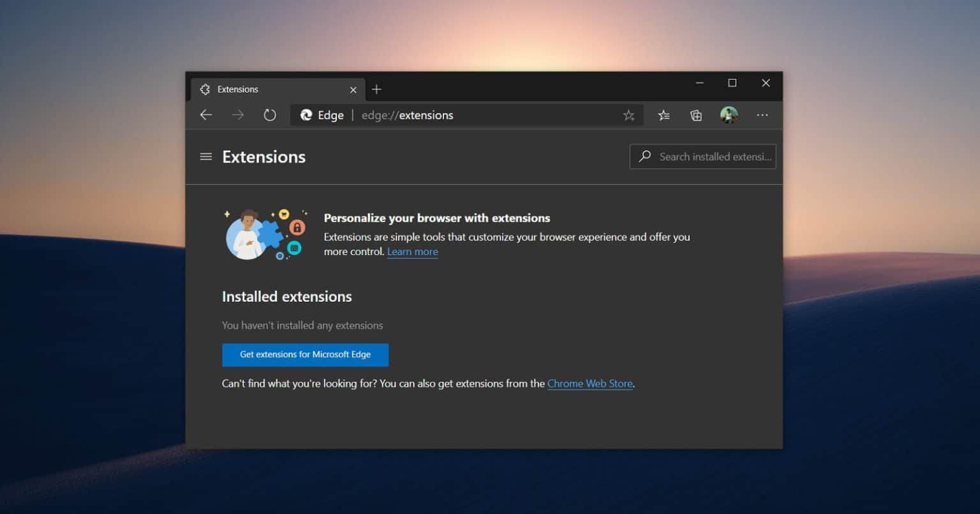
Task: Open the Chrome Web Store link
Action: point(590,384)
